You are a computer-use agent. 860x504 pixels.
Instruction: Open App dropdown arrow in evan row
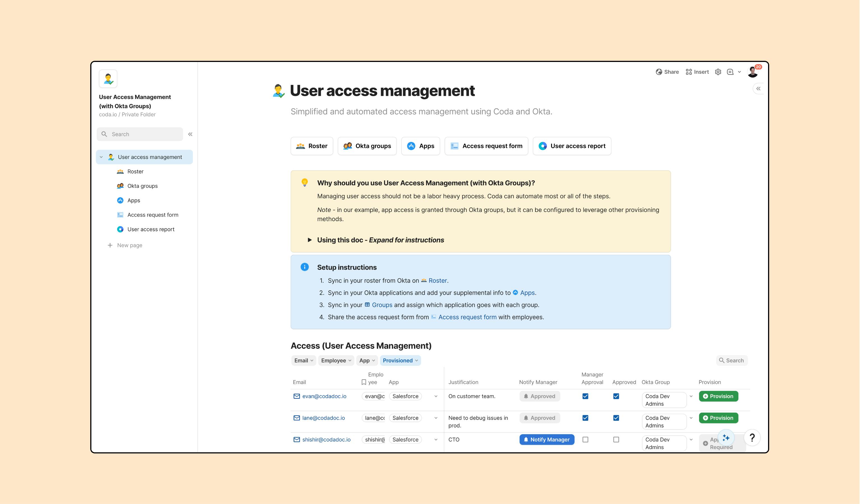pyautogui.click(x=436, y=397)
